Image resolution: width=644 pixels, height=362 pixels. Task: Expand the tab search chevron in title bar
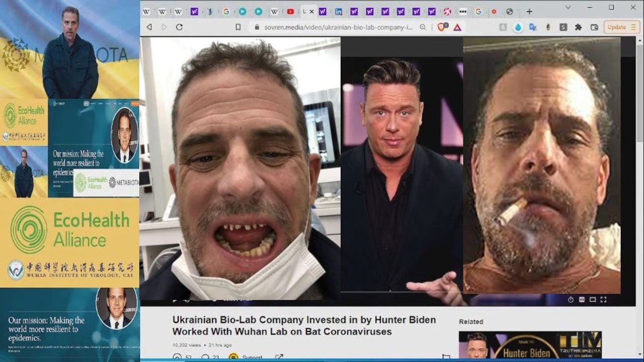[568, 8]
